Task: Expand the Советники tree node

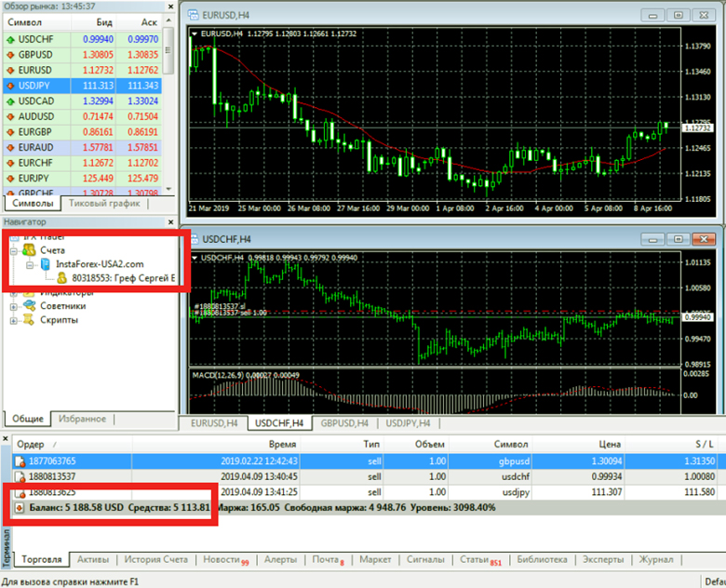Action: tap(14, 305)
